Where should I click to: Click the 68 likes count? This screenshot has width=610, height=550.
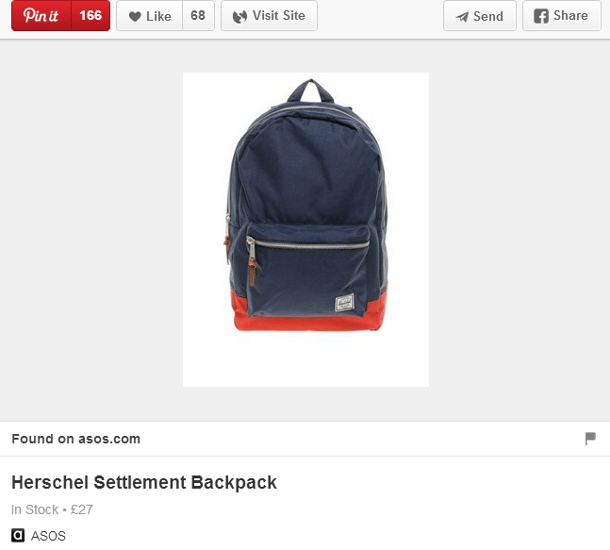coord(198,16)
